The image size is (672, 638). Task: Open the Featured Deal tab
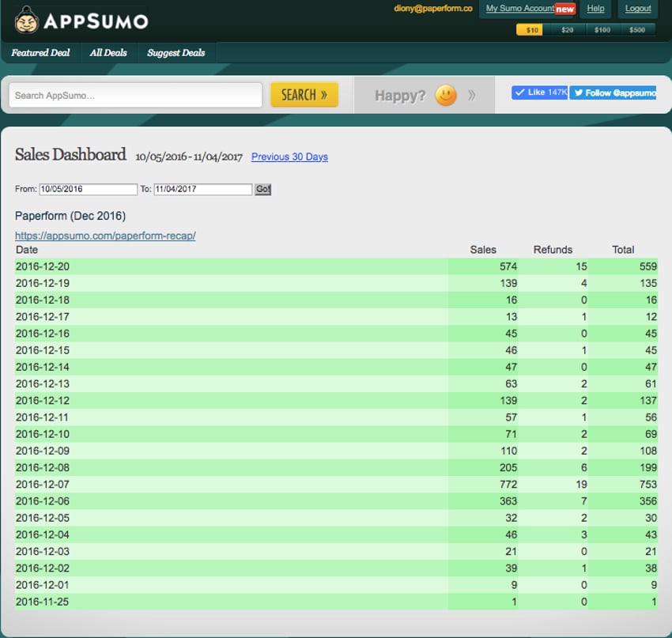[x=40, y=53]
